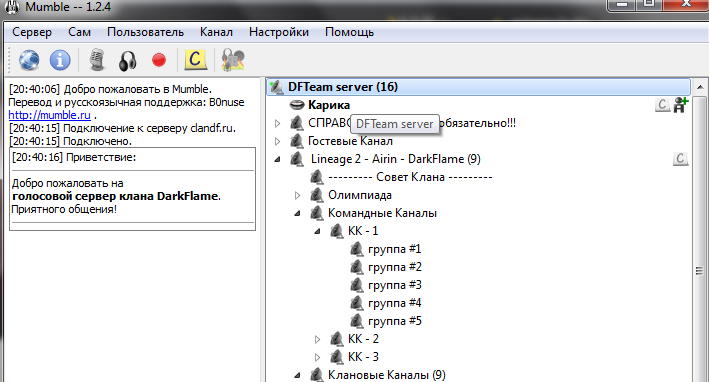
Task: Open the Сервер menu
Action: click(32, 32)
